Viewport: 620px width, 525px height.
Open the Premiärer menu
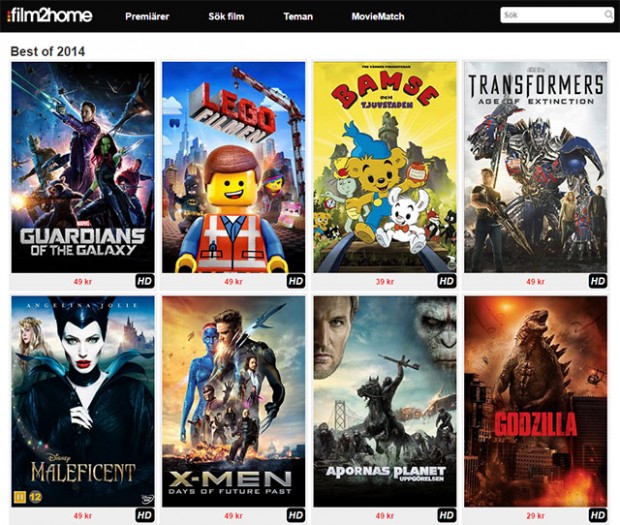pos(147,17)
